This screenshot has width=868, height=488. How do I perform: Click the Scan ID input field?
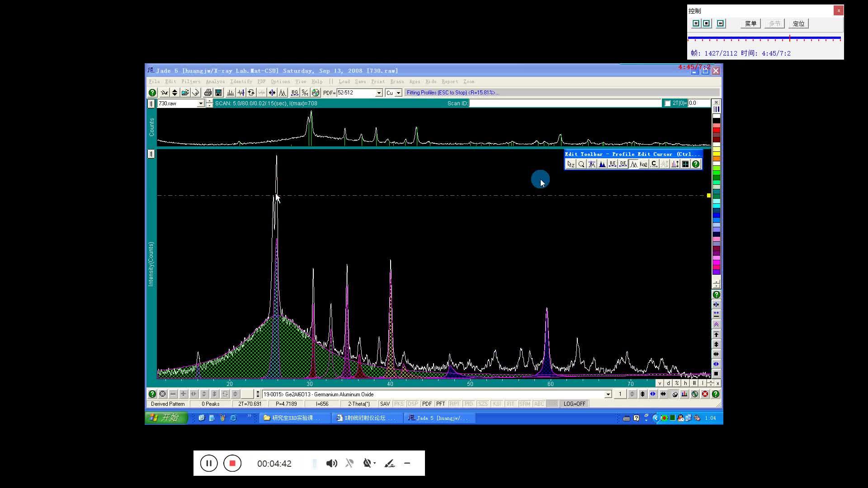(565, 103)
